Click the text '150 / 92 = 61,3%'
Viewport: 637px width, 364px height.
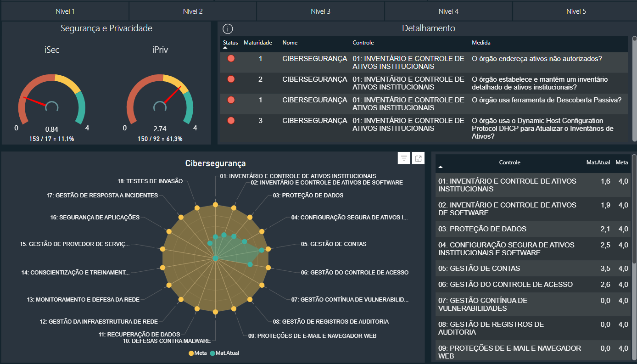(160, 139)
